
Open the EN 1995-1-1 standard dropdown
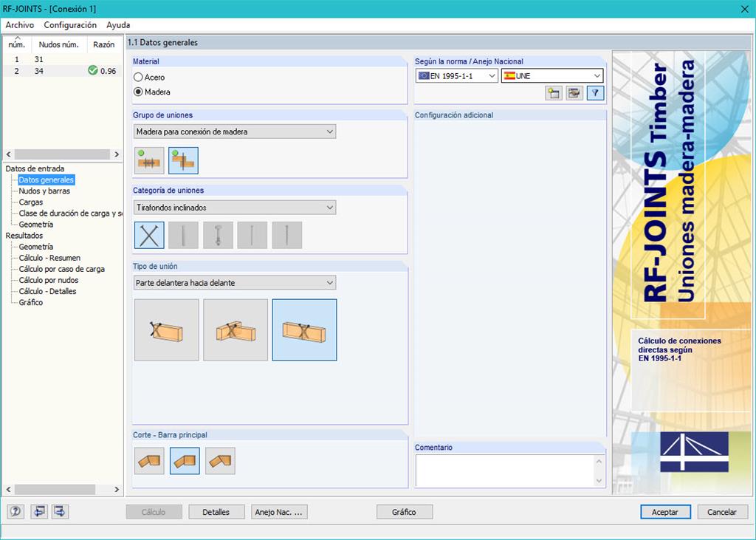pyautogui.click(x=456, y=76)
